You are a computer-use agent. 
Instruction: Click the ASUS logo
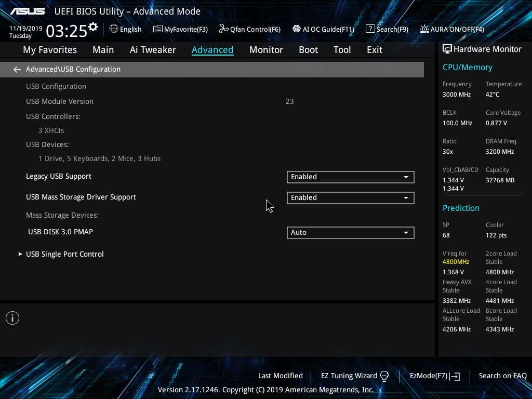coord(28,11)
